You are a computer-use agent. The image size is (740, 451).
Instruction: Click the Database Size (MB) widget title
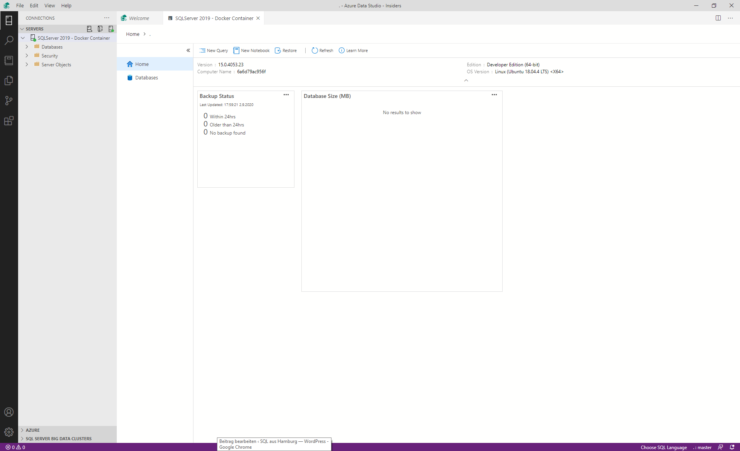[327, 96]
